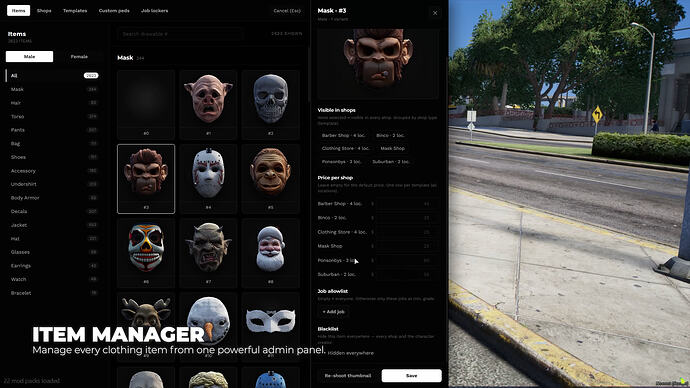Image resolution: width=690 pixels, height=388 pixels.
Task: Edit the Ponsonbys price field
Action: tap(407, 260)
